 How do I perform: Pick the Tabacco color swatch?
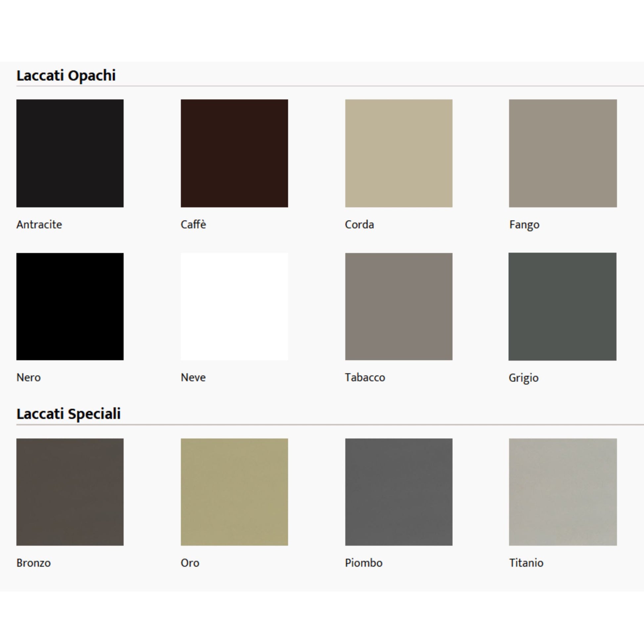[399, 306]
